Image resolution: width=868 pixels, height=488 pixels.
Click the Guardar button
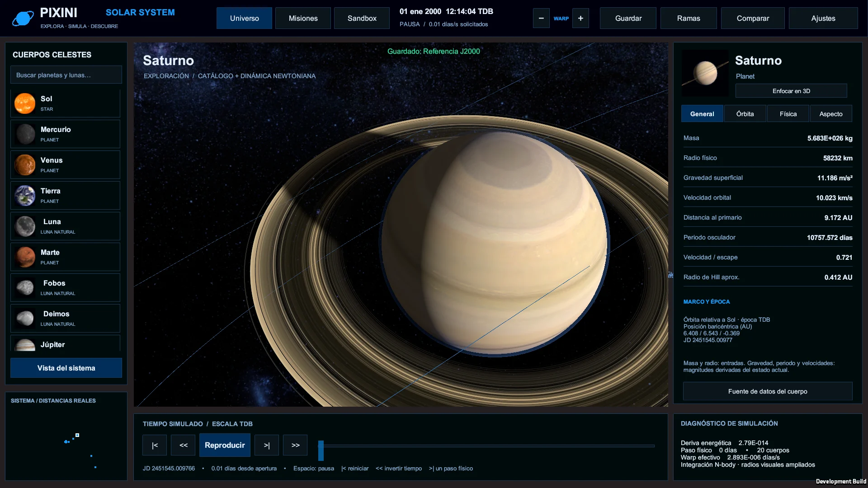coord(628,18)
